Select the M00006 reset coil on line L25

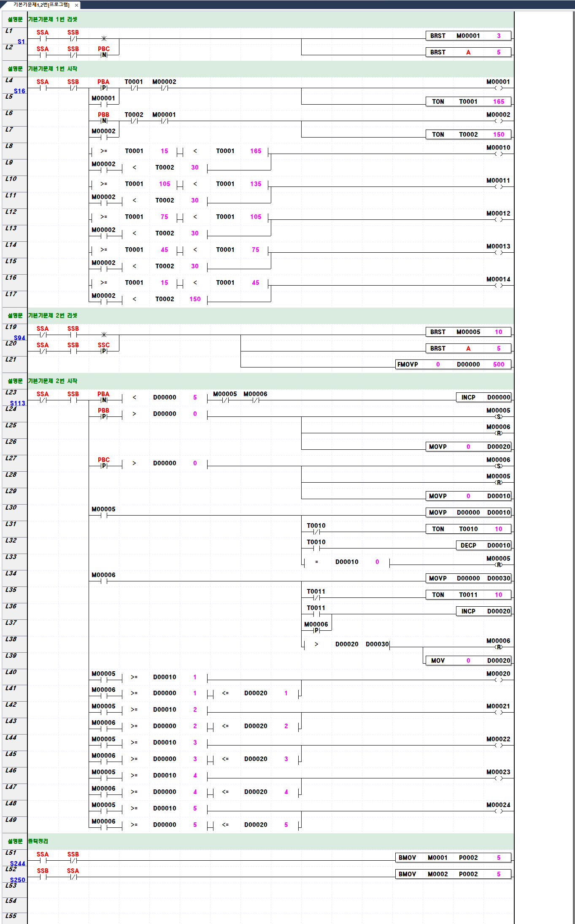point(499,433)
